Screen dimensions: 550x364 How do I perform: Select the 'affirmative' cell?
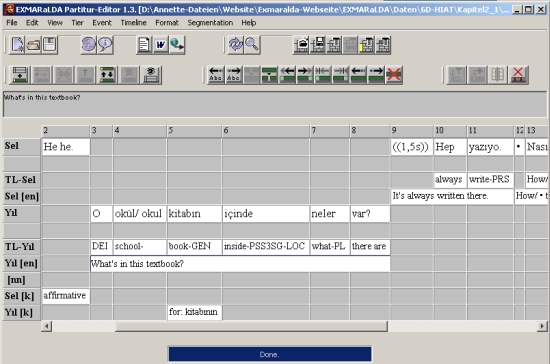click(x=66, y=296)
